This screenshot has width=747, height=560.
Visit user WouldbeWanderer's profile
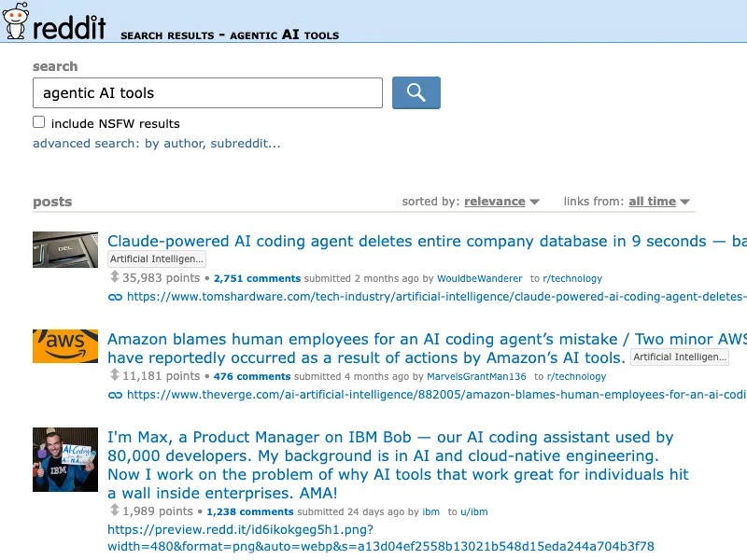479,278
